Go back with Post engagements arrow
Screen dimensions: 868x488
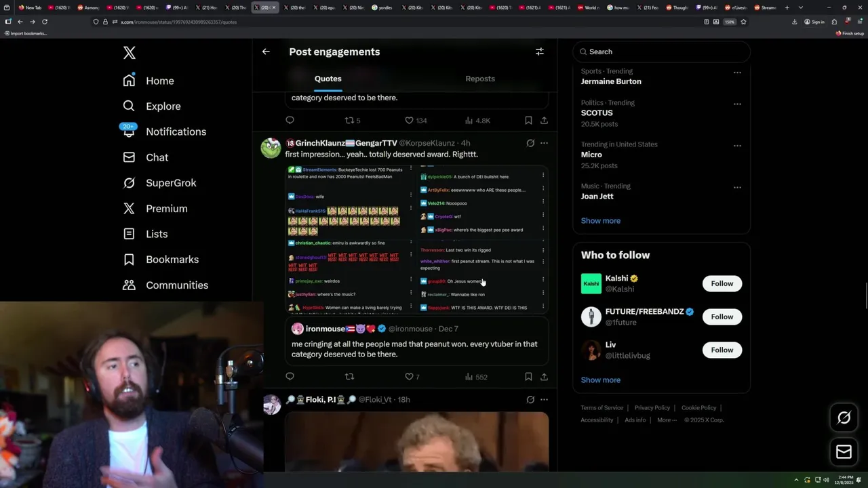coord(266,52)
